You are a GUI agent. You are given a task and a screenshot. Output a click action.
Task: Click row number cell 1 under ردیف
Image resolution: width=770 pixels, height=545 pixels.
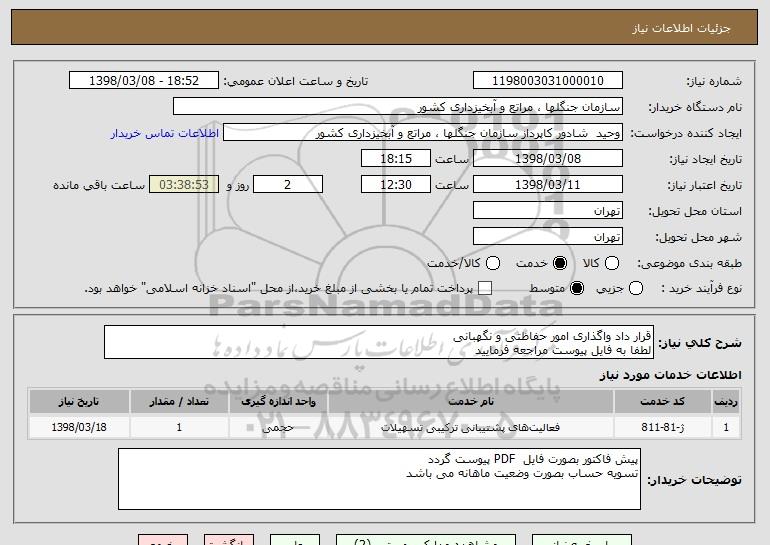(726, 427)
